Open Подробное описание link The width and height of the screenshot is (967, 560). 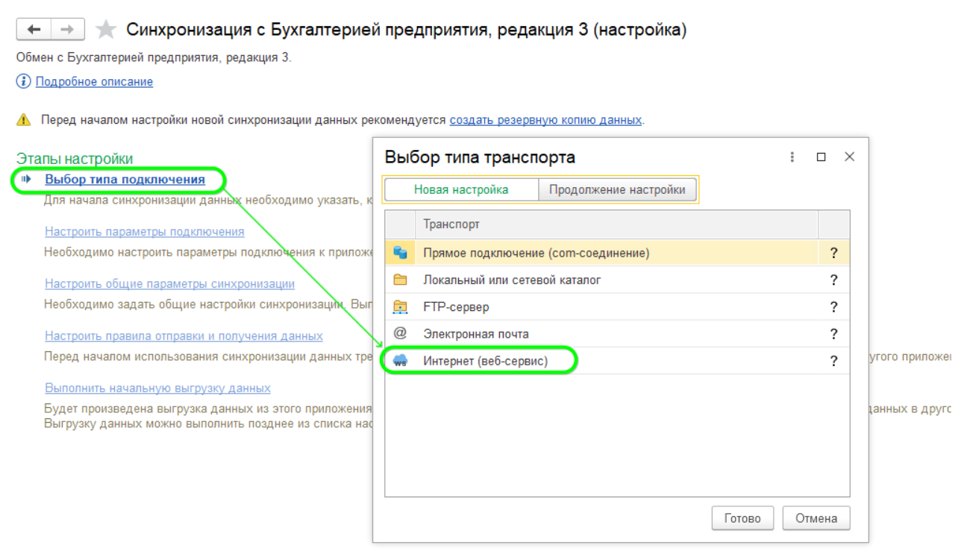pos(94,81)
